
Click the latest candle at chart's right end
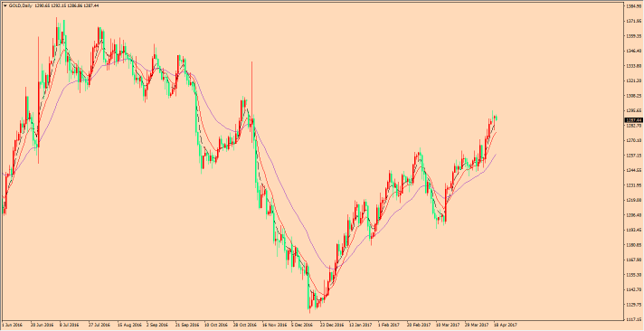[x=497, y=118]
